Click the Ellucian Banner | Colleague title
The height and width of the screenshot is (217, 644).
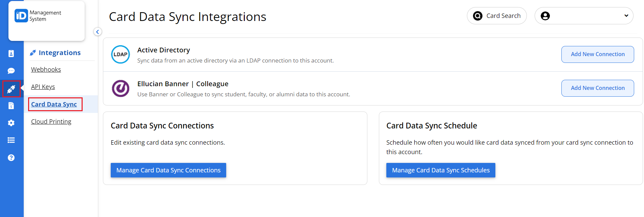click(183, 84)
